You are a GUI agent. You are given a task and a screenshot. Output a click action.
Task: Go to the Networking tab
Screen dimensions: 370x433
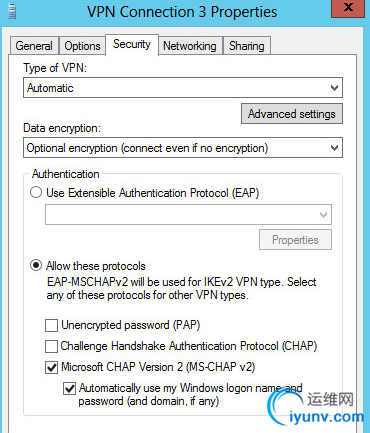point(190,46)
